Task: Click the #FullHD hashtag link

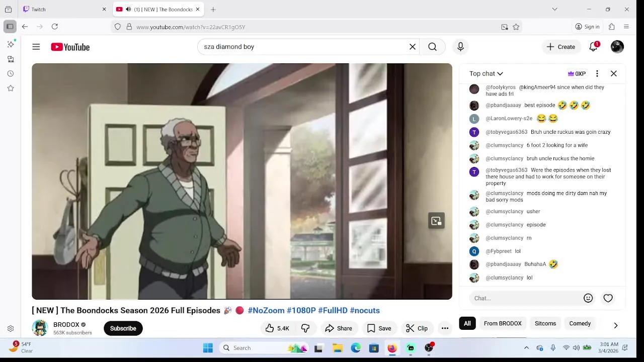Action: (x=333, y=311)
